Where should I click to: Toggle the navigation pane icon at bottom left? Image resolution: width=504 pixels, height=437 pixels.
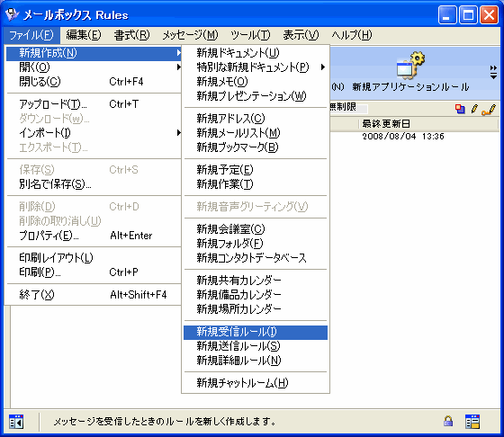[x=16, y=422]
